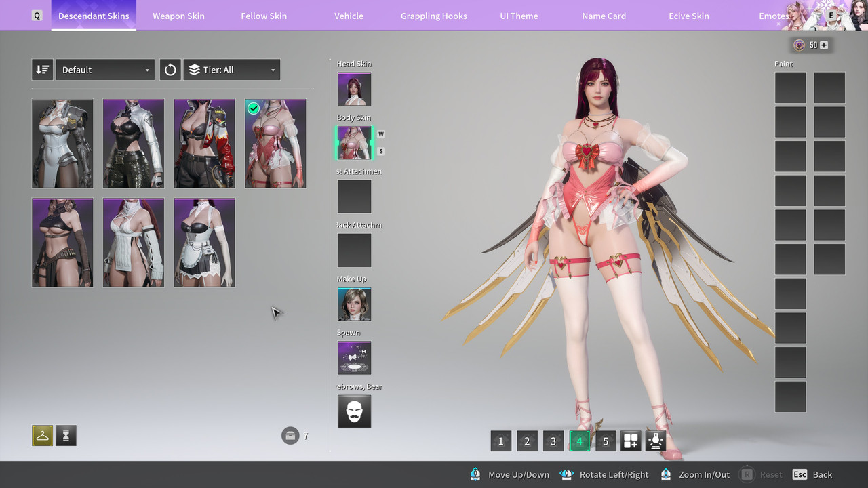This screenshot has height=488, width=868.
Task: Open the Default sort dropdown
Action: click(105, 70)
